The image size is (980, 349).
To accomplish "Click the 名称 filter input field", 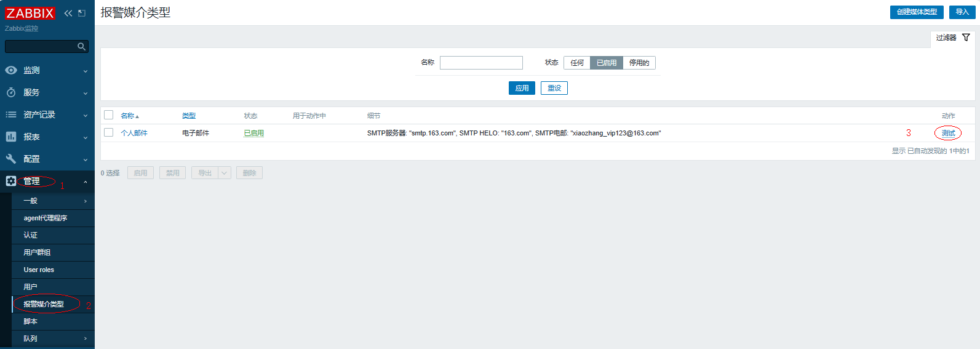I will click(x=481, y=63).
